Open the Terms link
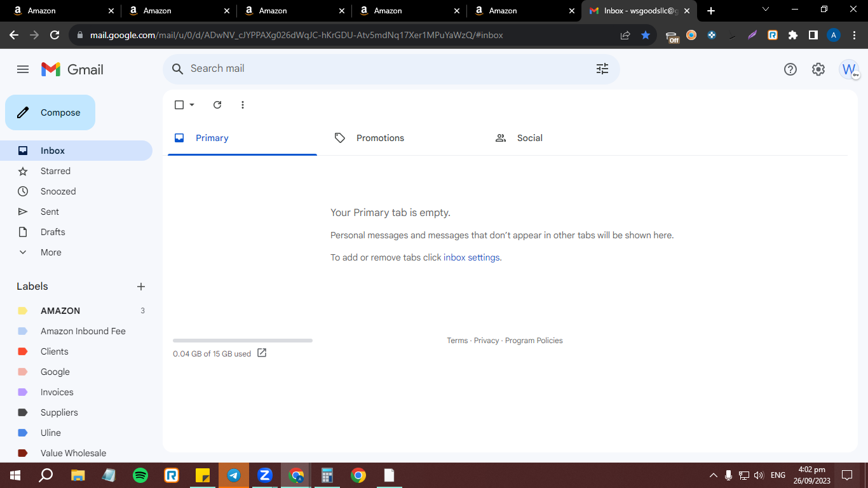 [457, 341]
